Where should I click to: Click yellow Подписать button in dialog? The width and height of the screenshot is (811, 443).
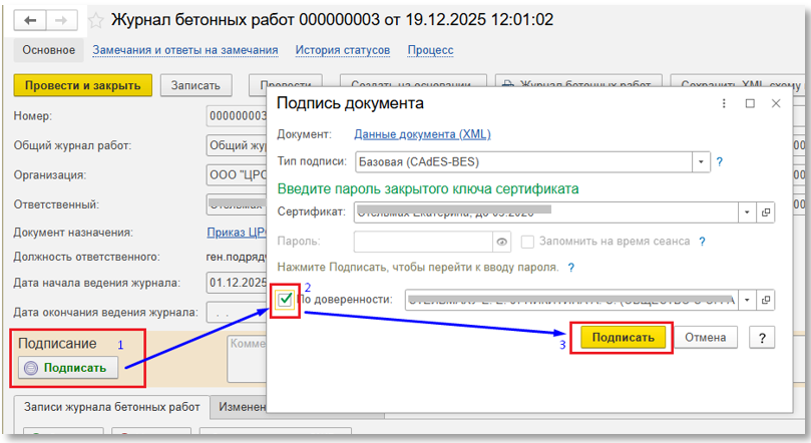pyautogui.click(x=624, y=337)
